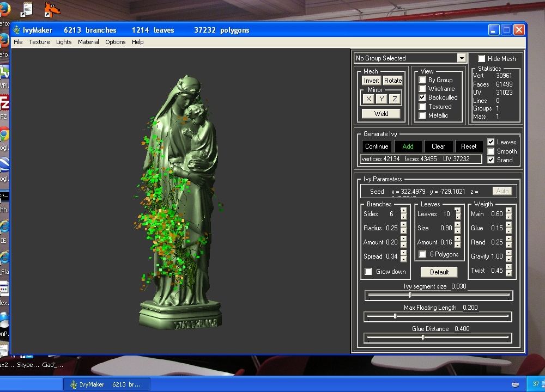Click the Rotate mesh button

(x=393, y=81)
